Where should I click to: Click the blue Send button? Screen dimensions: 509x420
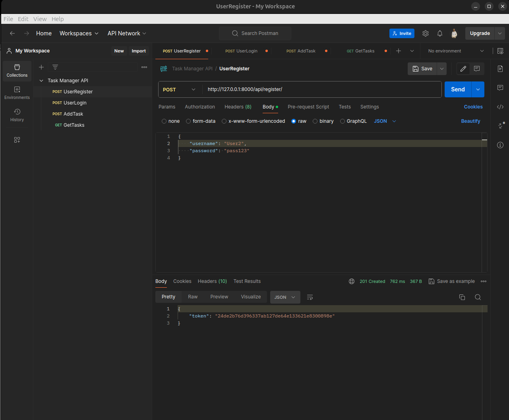[458, 89]
